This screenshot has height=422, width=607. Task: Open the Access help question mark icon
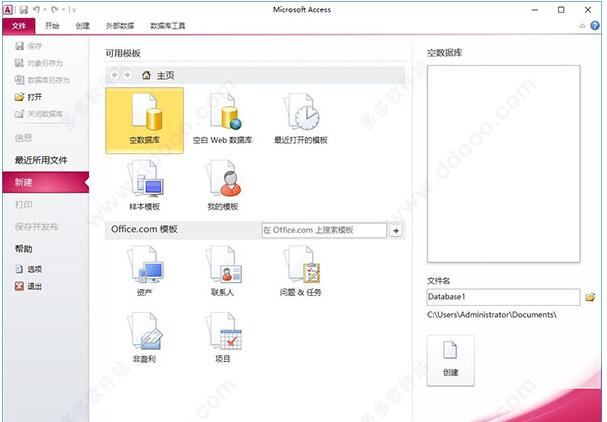[595, 26]
